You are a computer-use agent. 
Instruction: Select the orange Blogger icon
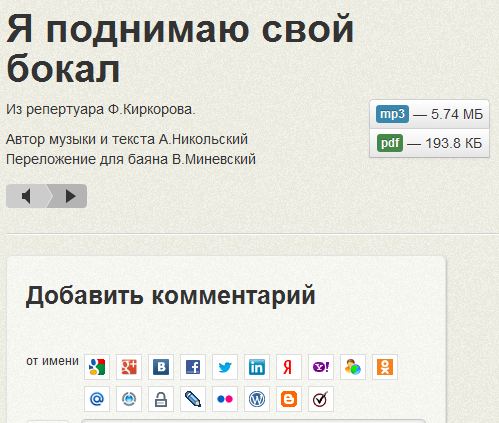point(289,399)
